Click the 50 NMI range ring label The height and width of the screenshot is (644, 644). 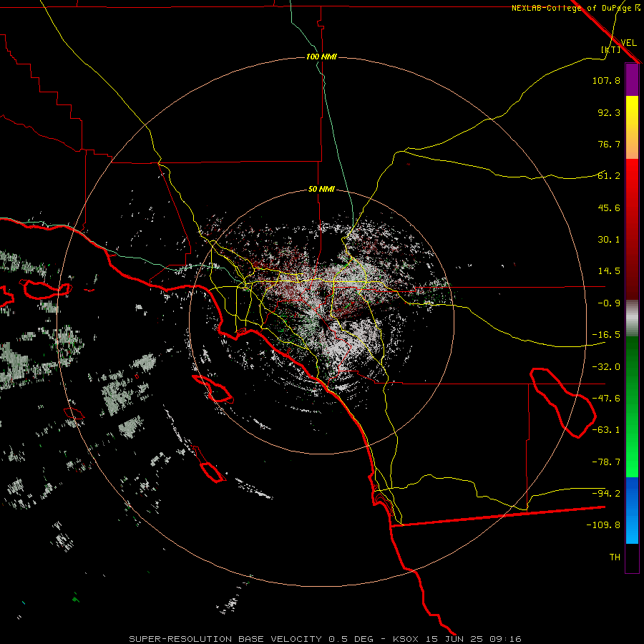coord(321,190)
